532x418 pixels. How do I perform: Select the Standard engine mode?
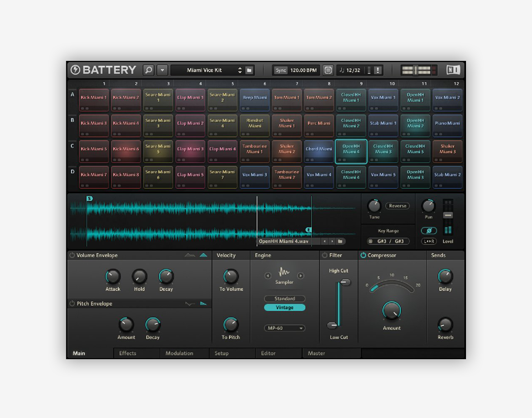coord(284,299)
